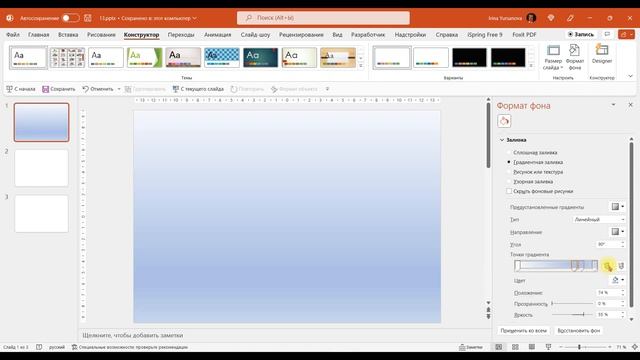640x360 pixels.
Task: Click Применить ко всем button
Action: [x=524, y=331]
